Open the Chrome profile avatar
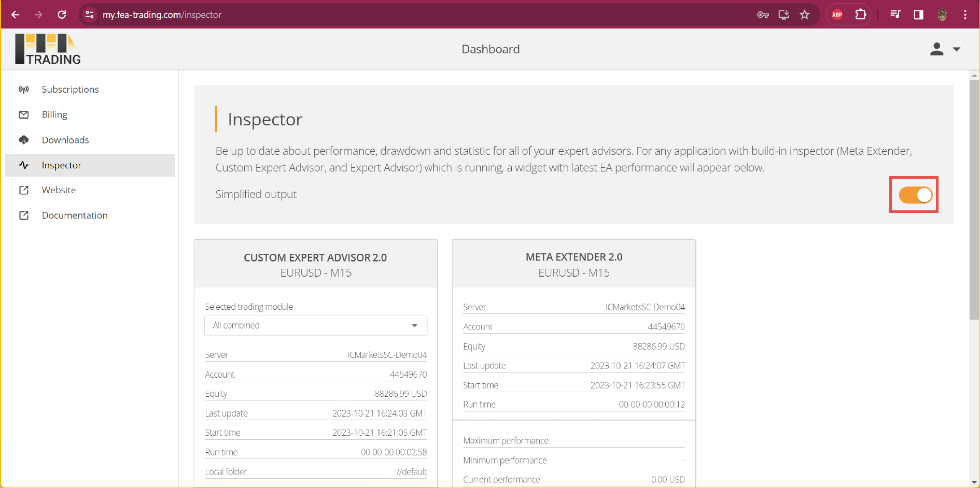 point(943,15)
